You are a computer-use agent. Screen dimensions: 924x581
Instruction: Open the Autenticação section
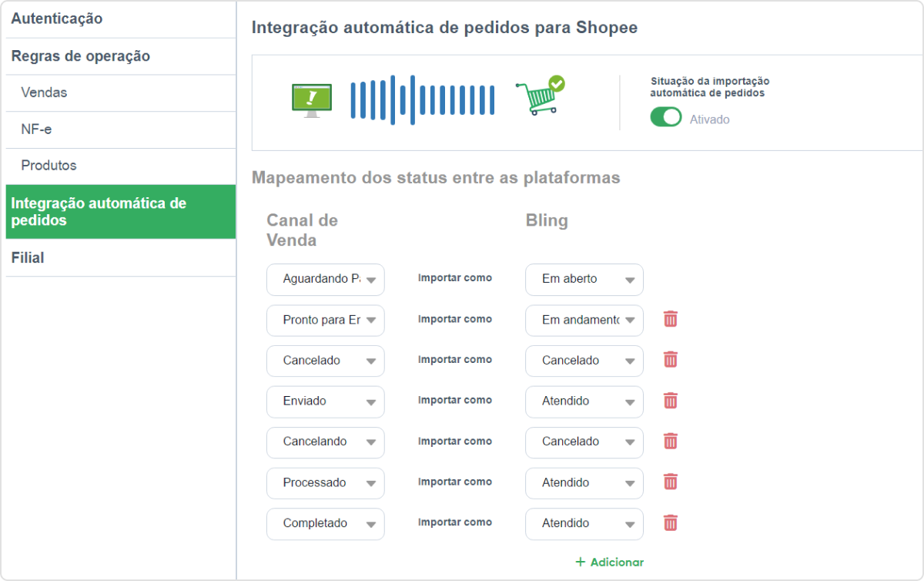click(x=121, y=19)
